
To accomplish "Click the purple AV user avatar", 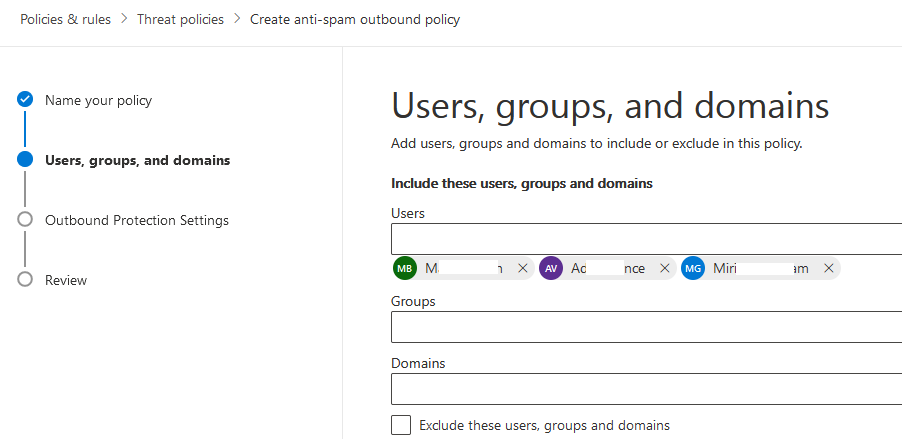I will pos(551,268).
